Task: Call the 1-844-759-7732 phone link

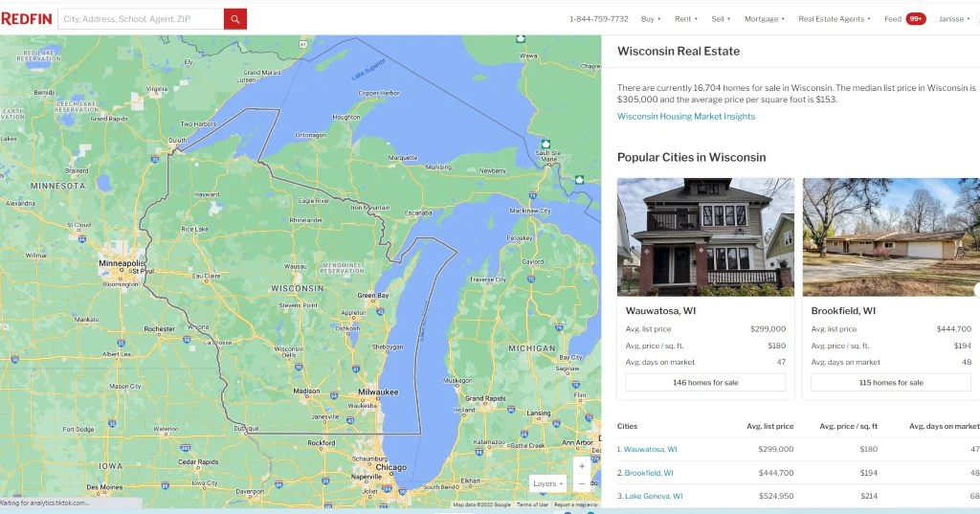Action: coord(599,19)
